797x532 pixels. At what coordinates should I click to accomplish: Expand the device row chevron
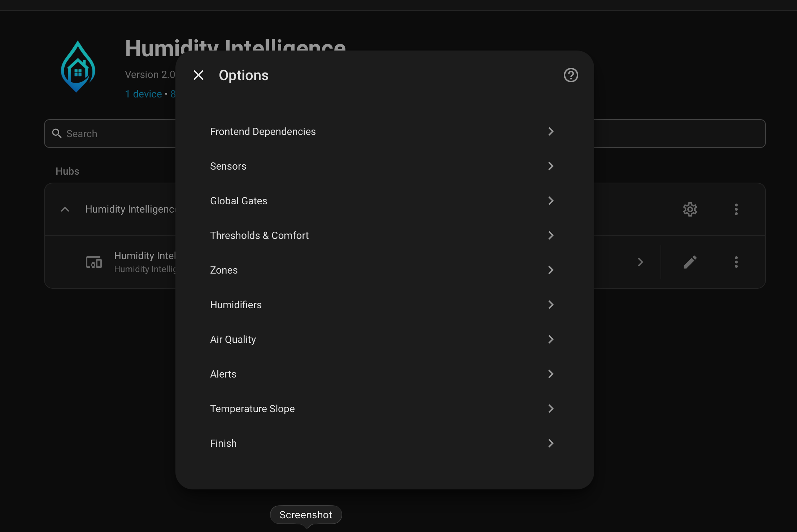click(640, 262)
